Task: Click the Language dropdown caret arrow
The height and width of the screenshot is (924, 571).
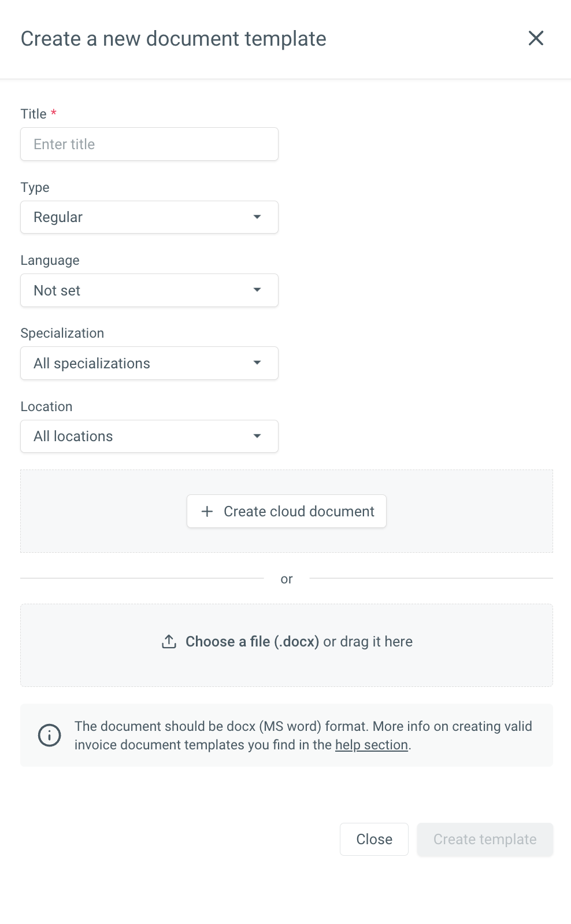Action: click(x=257, y=290)
